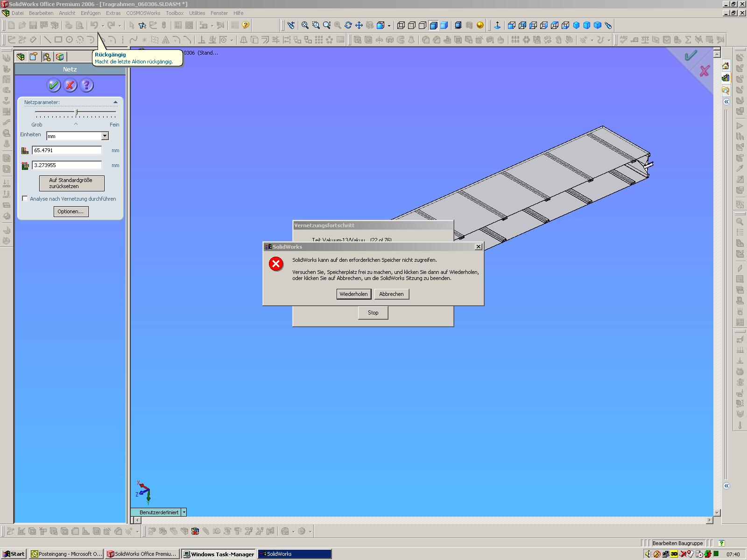Open the COSMOSWorks menu
The width and height of the screenshot is (747, 560).
pos(143,13)
